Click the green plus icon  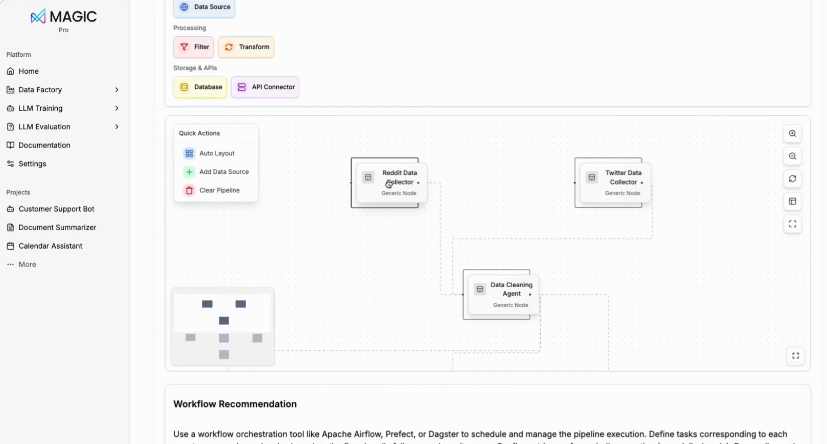189,172
